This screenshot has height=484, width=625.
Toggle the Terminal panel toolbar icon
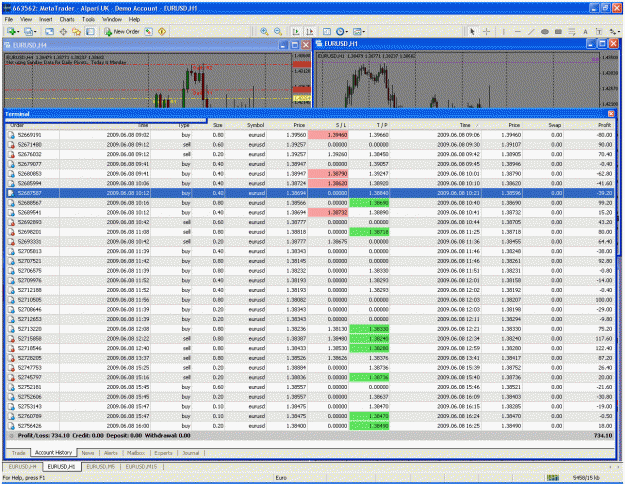pyautogui.click(x=90, y=31)
